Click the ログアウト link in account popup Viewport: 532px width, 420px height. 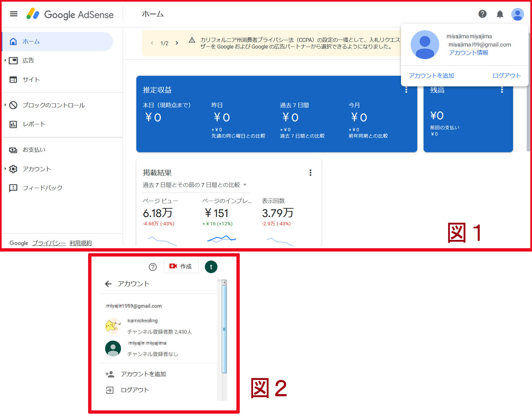click(x=506, y=75)
